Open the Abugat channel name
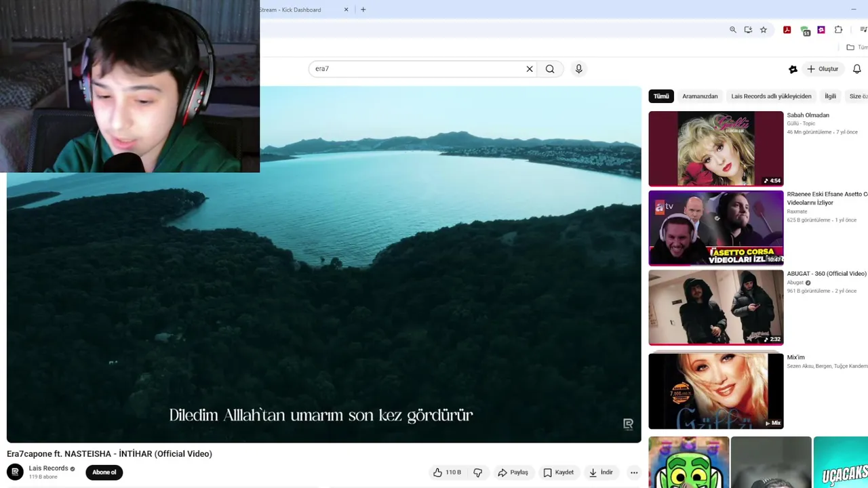The width and height of the screenshot is (868, 488). point(795,283)
